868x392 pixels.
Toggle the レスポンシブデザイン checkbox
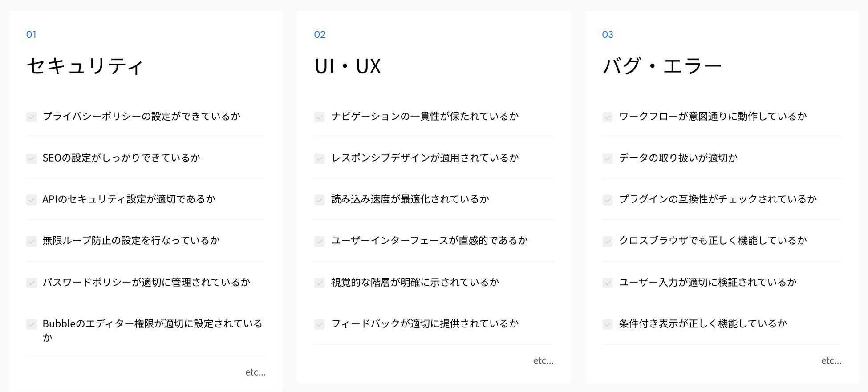pos(320,158)
